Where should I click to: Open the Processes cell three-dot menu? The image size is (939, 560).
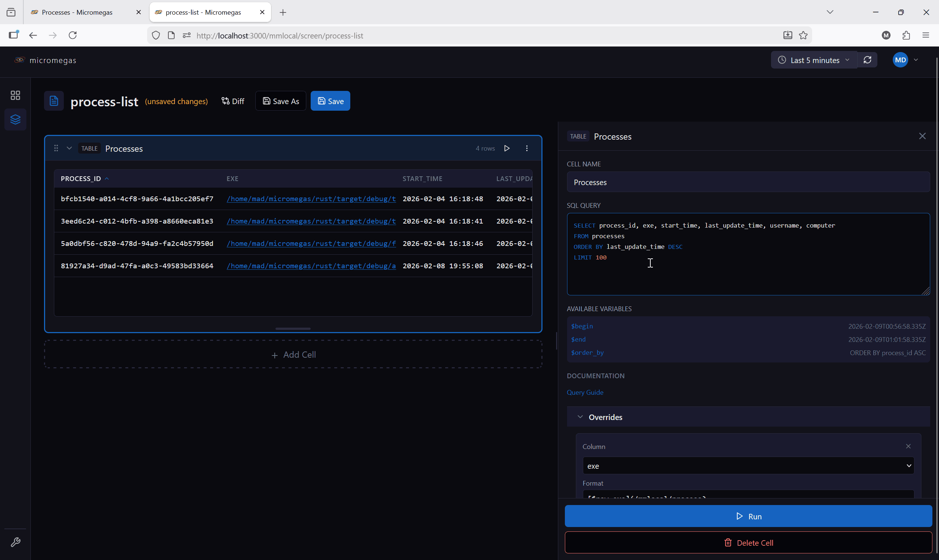tap(527, 148)
